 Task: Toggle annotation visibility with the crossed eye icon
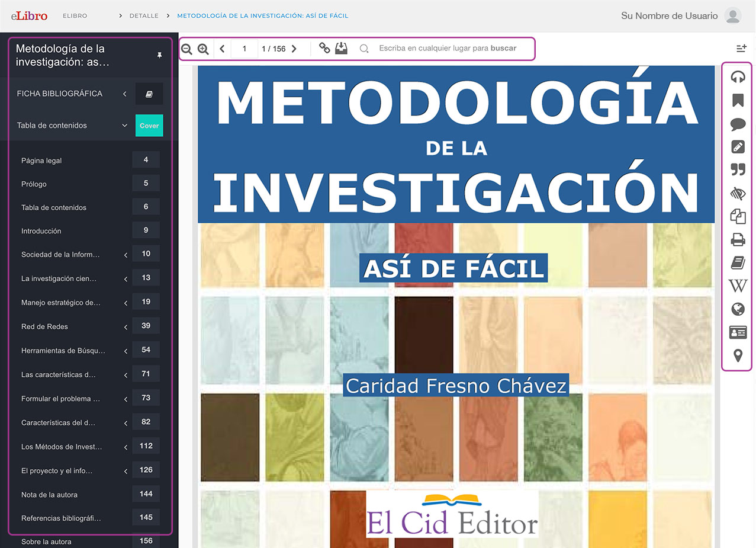click(x=738, y=194)
